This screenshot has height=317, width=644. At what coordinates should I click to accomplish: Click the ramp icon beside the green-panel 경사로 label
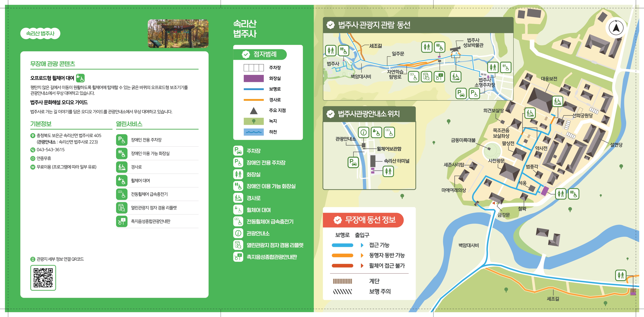[238, 198]
